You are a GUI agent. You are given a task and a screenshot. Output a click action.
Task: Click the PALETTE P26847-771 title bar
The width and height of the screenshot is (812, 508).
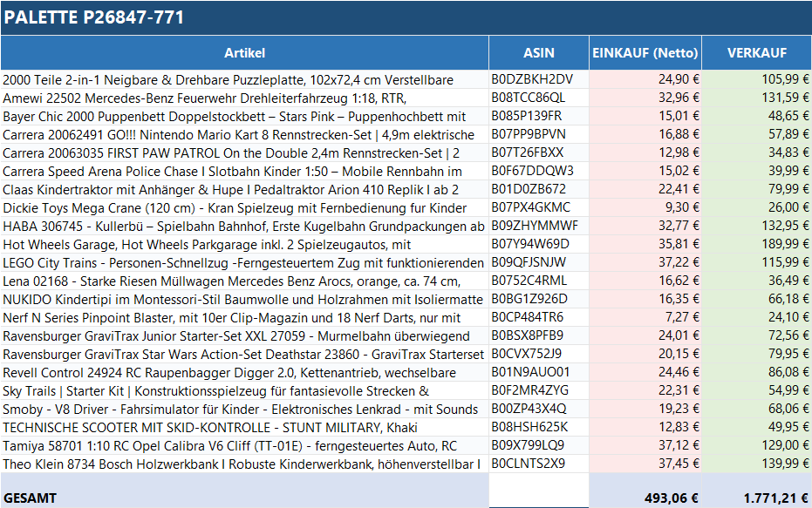point(406,17)
